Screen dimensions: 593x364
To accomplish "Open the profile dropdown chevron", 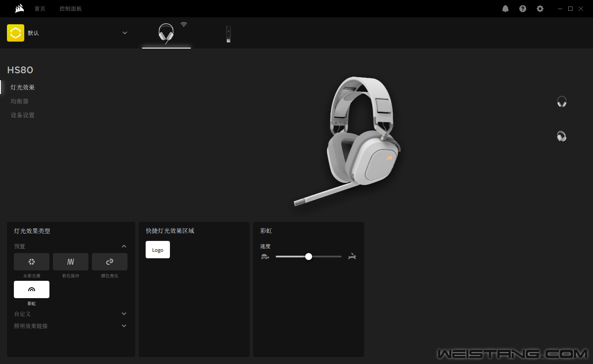I will (125, 33).
